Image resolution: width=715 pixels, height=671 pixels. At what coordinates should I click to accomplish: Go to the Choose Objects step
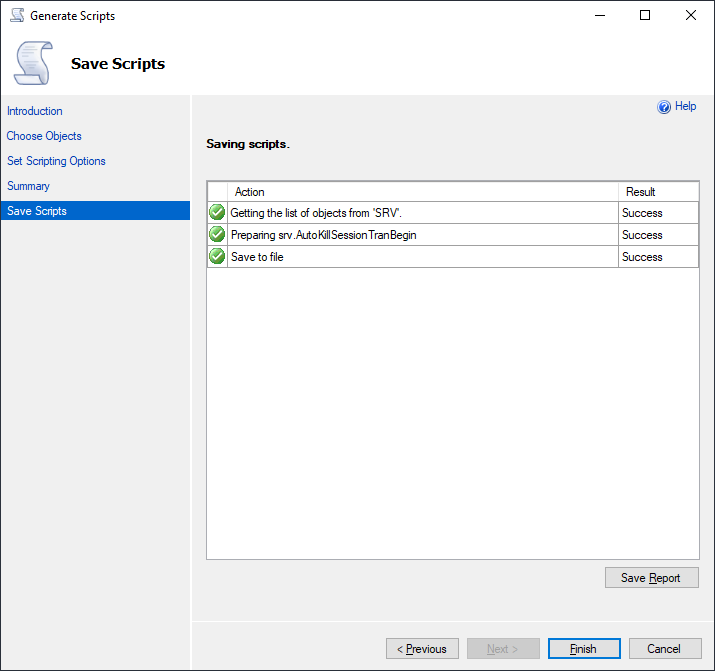click(44, 136)
